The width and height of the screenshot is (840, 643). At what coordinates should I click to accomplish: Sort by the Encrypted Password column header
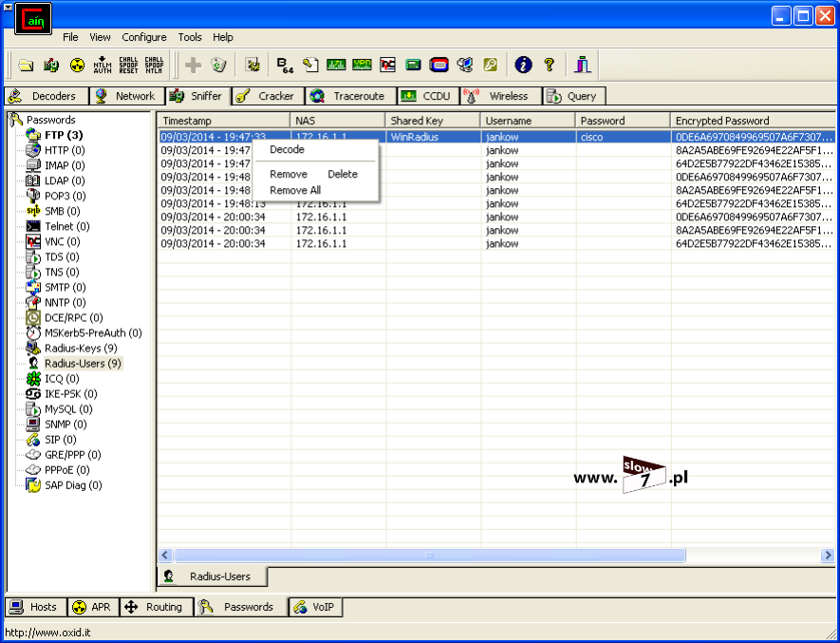(x=753, y=121)
